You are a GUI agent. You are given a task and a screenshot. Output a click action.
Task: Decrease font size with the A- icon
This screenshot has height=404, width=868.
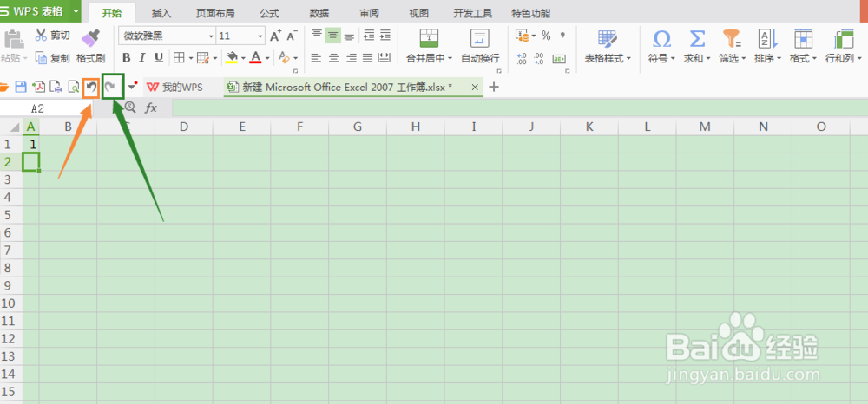[293, 36]
